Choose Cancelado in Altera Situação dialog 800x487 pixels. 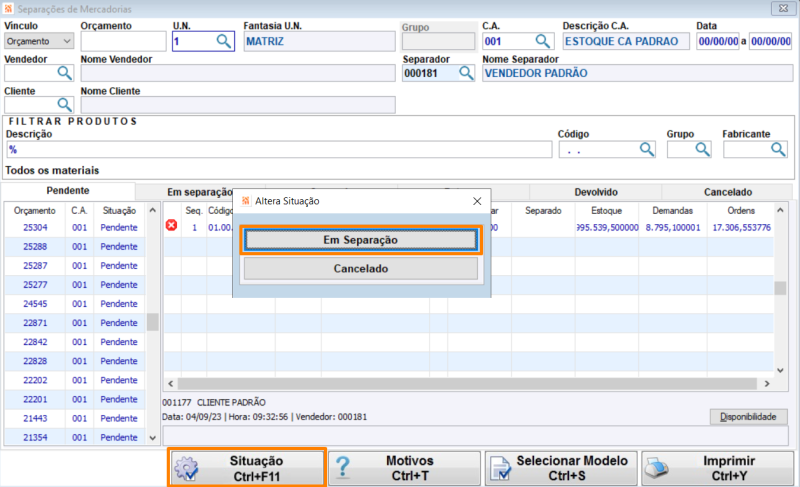point(360,269)
